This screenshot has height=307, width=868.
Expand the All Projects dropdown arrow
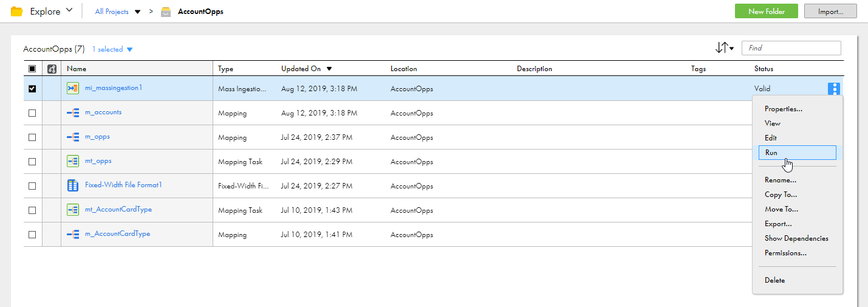[x=137, y=12]
